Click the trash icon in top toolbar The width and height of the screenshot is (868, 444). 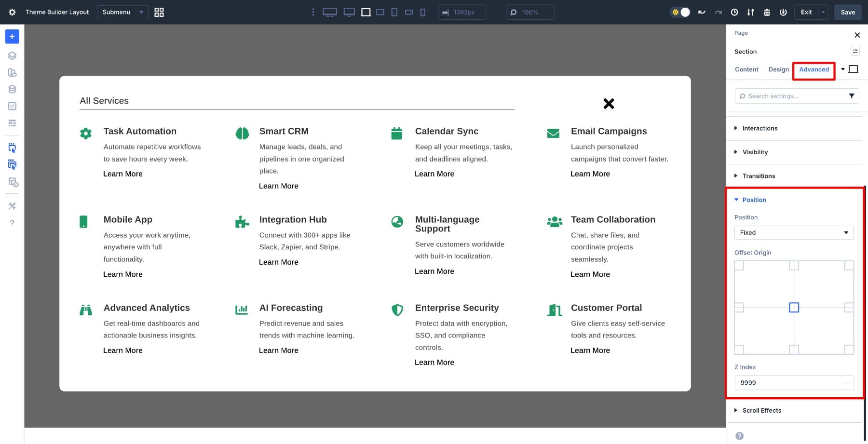click(767, 12)
